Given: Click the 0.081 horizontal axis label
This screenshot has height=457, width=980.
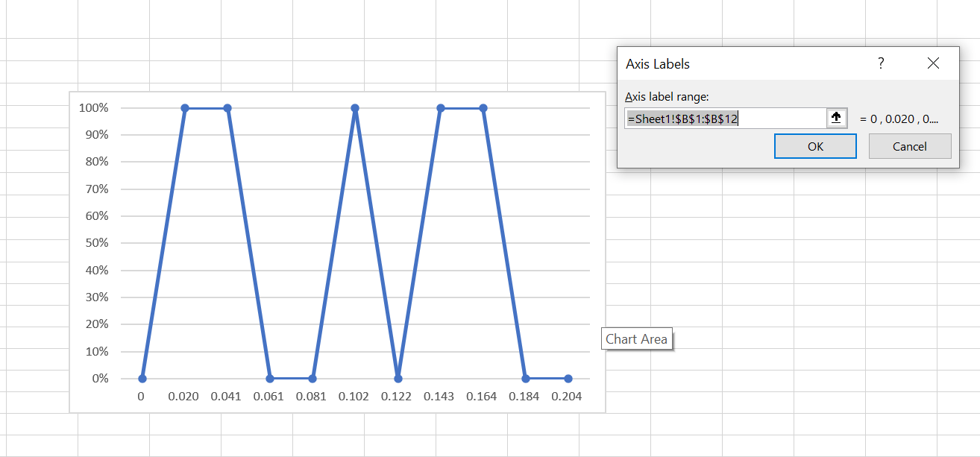Looking at the screenshot, I should point(311,397).
